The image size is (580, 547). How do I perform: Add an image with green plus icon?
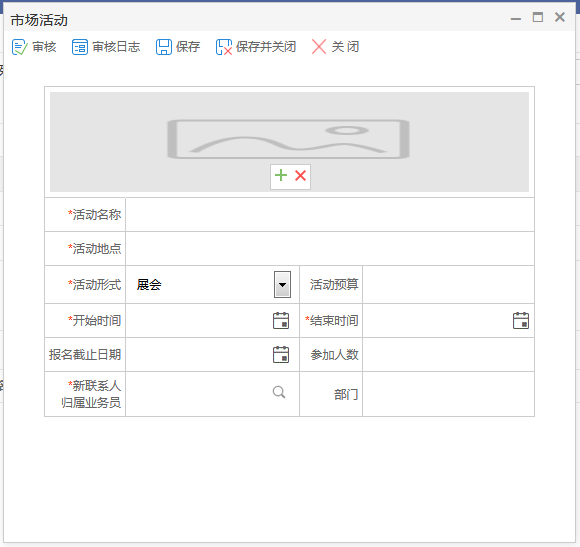click(x=281, y=175)
